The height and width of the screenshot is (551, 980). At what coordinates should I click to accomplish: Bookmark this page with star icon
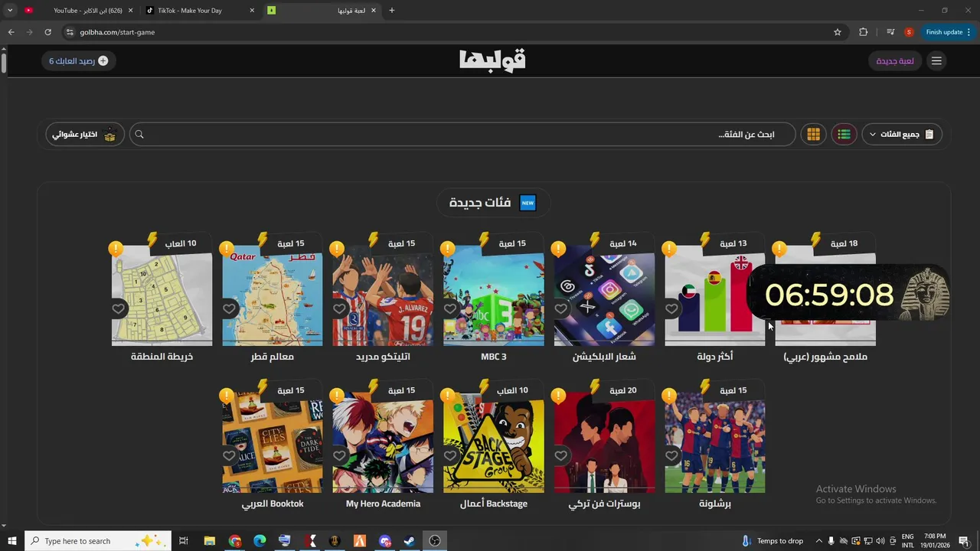[x=838, y=32]
